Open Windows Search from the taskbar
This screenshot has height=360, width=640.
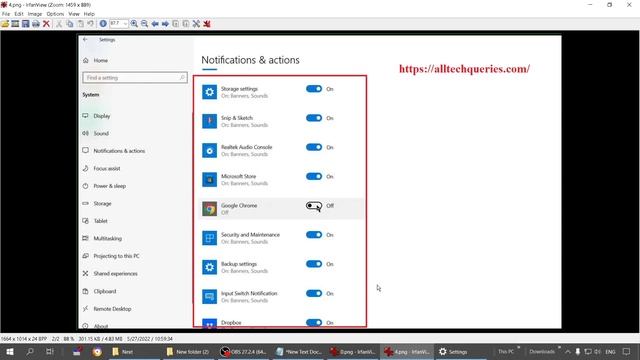click(x=30, y=351)
